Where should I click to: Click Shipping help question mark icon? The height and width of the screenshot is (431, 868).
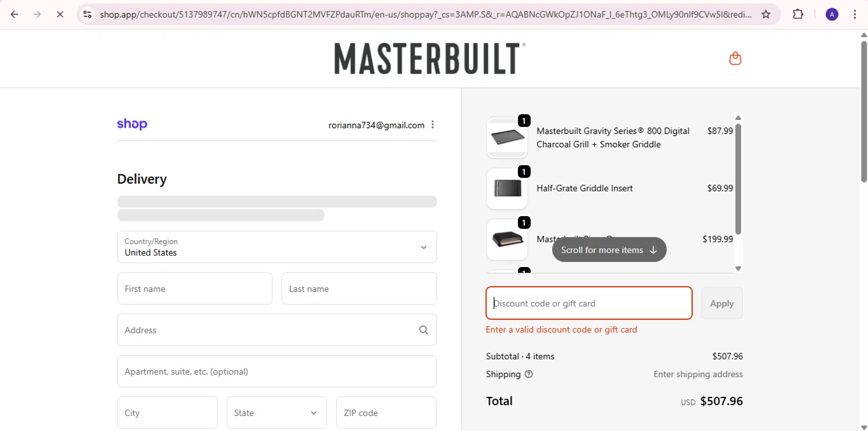tap(528, 374)
